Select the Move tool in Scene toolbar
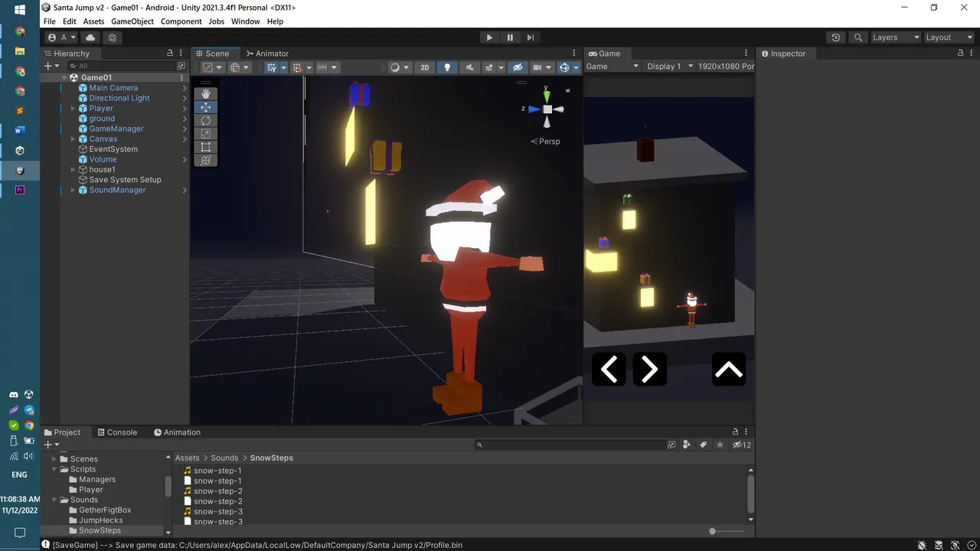Image resolution: width=980 pixels, height=551 pixels. pyautogui.click(x=206, y=107)
